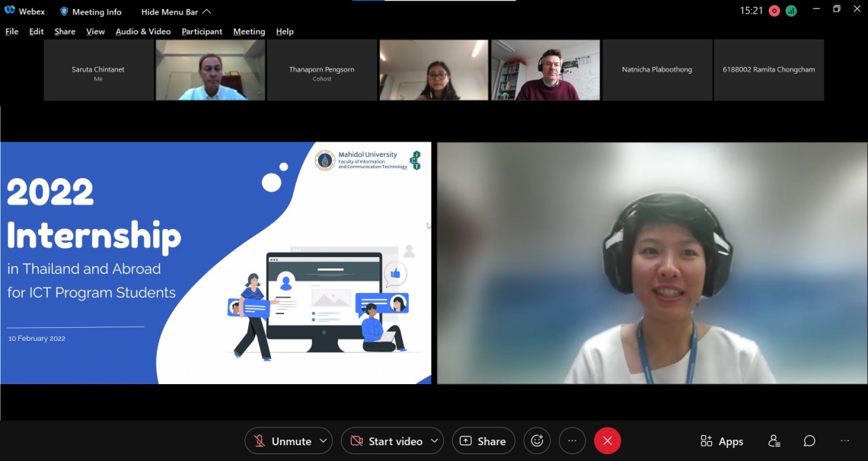Open panel options at far right
This screenshot has width=868, height=461.
point(844,441)
